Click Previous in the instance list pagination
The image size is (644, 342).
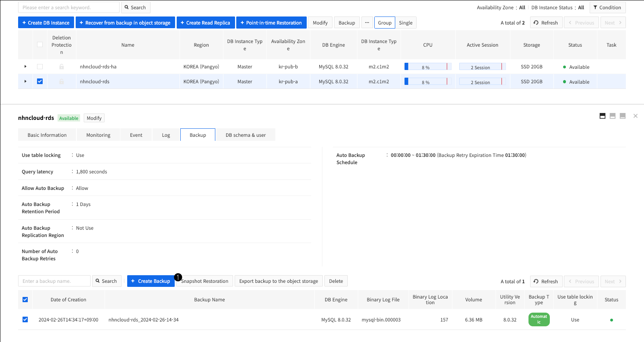pos(581,23)
